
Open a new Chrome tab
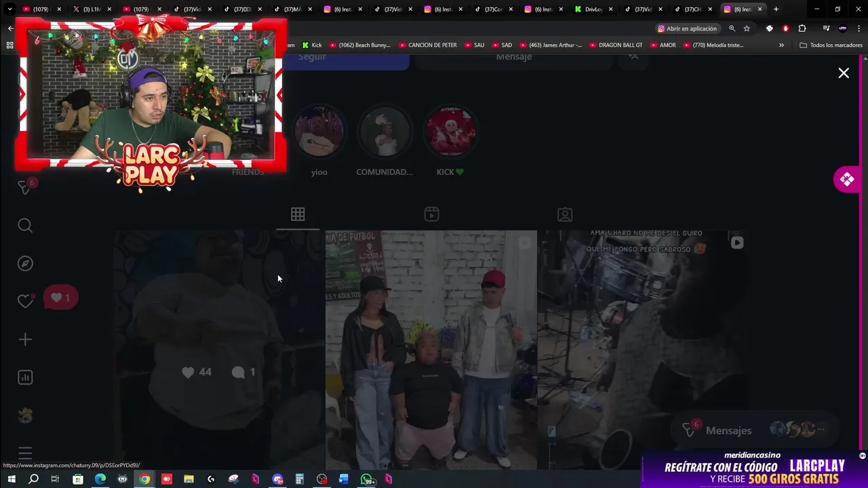776,9
